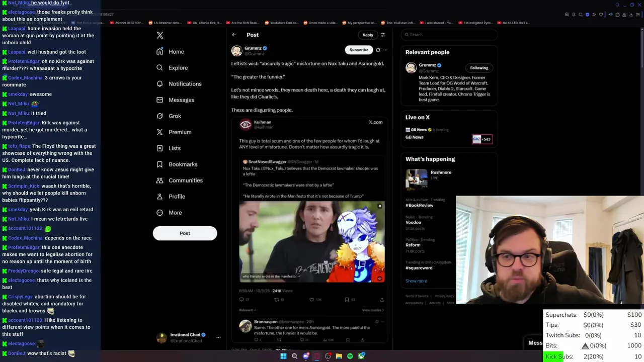Expand the More menu in the sidebar
This screenshot has height=362, width=644.
coord(169,213)
